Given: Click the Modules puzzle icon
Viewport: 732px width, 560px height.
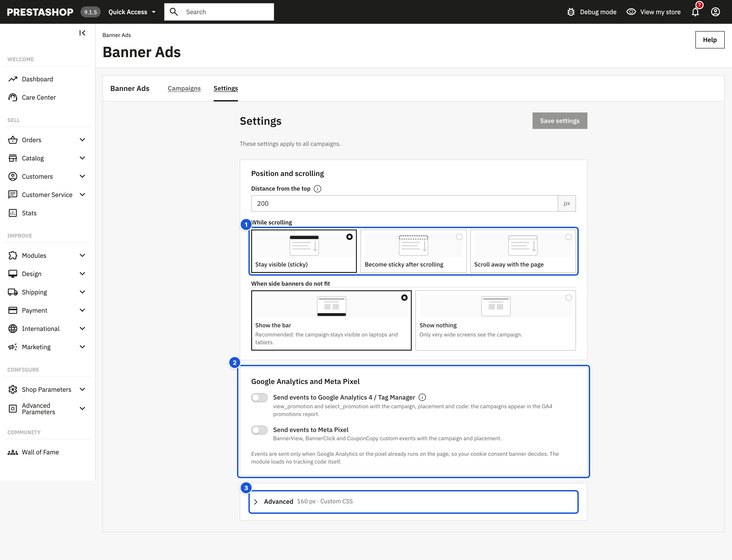Looking at the screenshot, I should [x=13, y=255].
